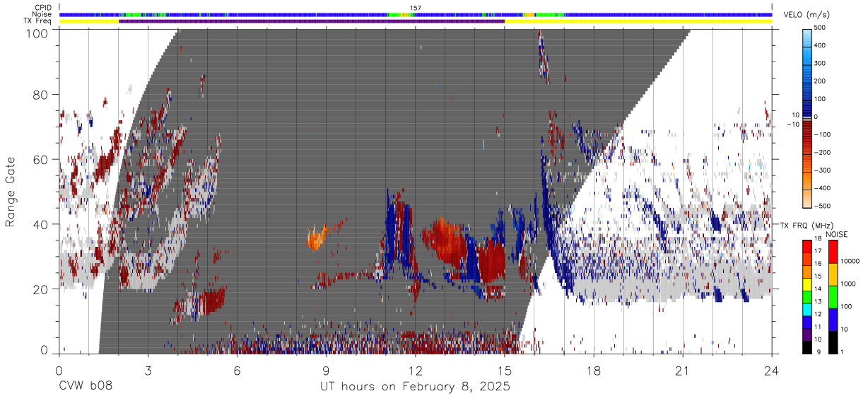
Task: Select the green block in NOISE legend
Action: (834, 296)
